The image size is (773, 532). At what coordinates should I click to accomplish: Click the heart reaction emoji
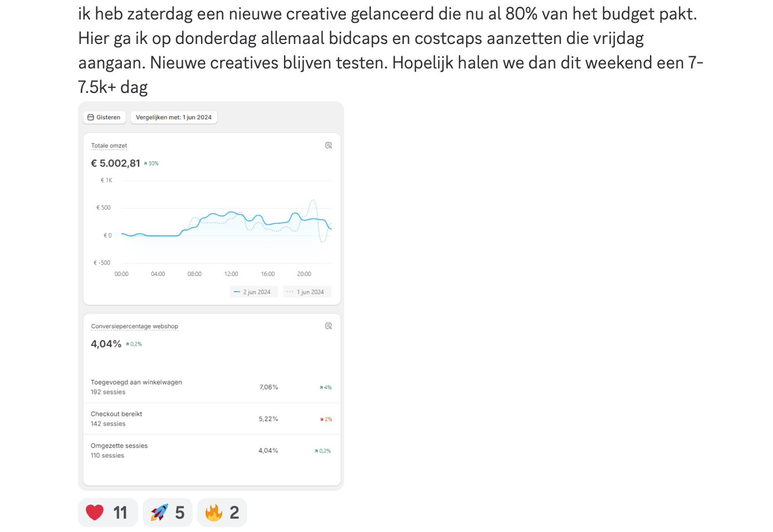click(x=95, y=513)
